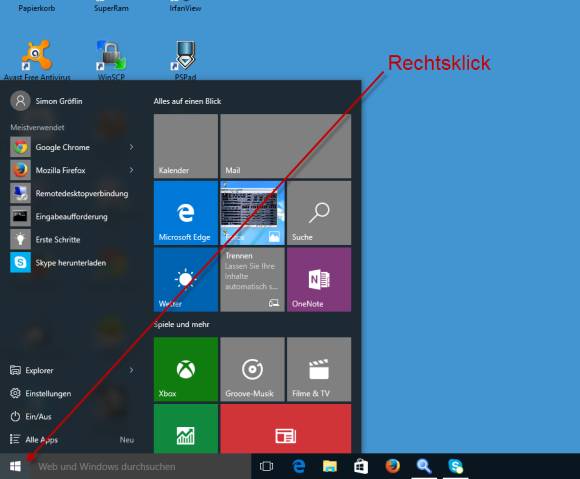Open Skype from the taskbar
The width and height of the screenshot is (580, 479).
click(455, 466)
